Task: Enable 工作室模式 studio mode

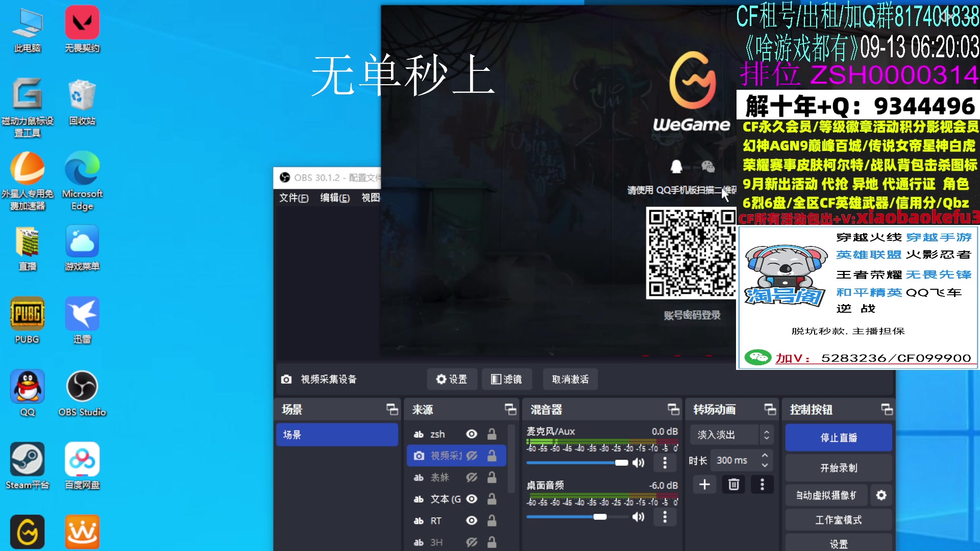Action: 839,520
